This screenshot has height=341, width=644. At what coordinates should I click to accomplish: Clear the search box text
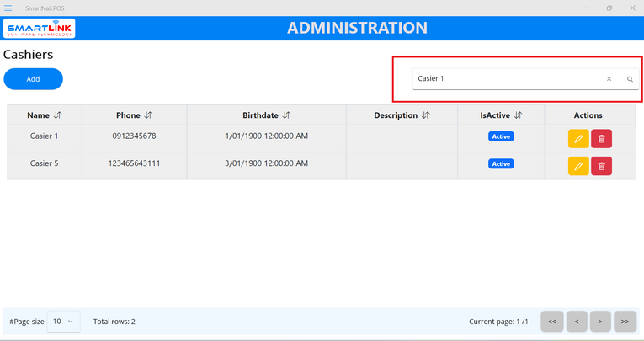tap(609, 79)
